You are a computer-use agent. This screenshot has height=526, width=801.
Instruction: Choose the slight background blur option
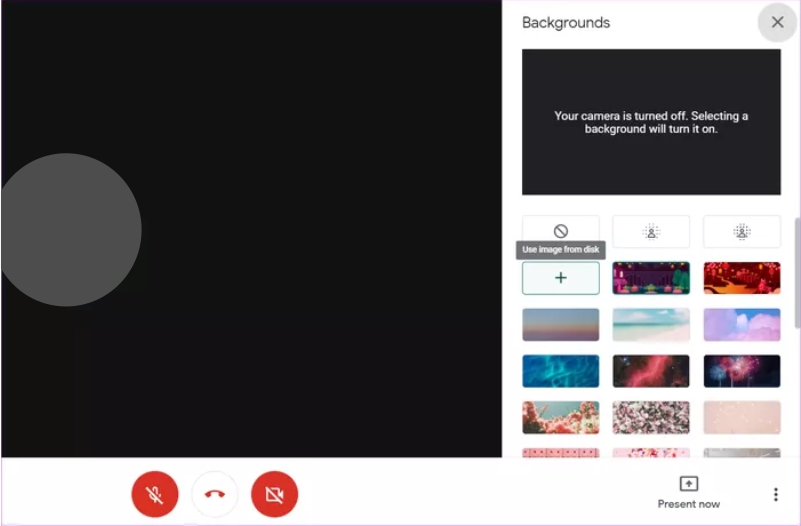point(651,231)
